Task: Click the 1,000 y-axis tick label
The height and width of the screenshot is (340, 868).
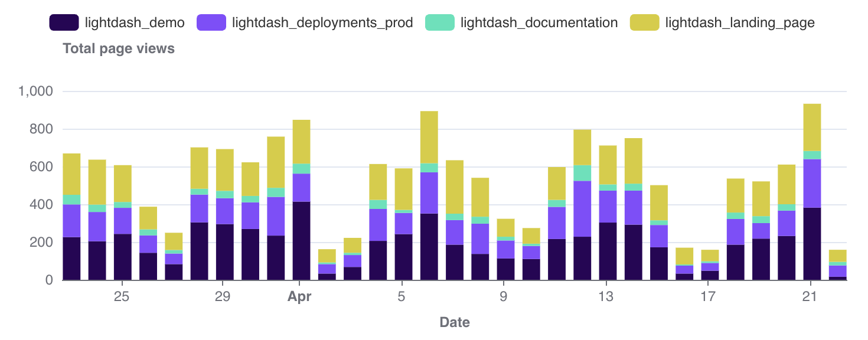Action: click(x=36, y=91)
